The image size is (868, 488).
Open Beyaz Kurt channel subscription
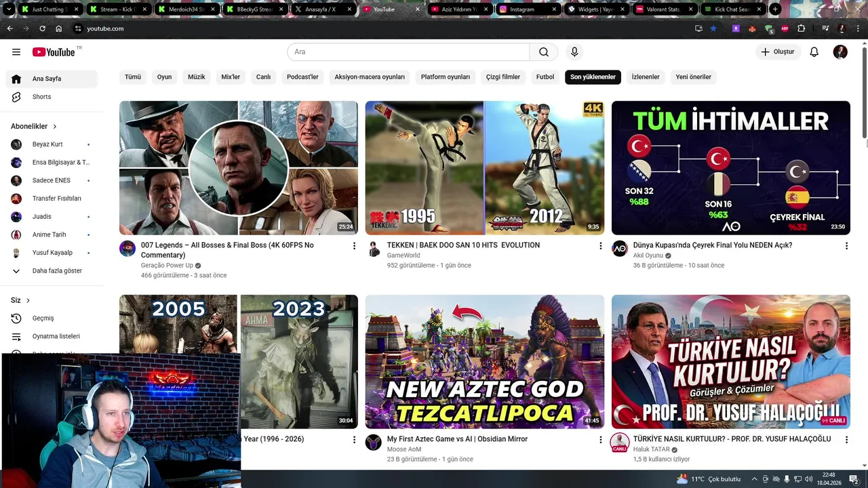pyautogui.click(x=52, y=144)
